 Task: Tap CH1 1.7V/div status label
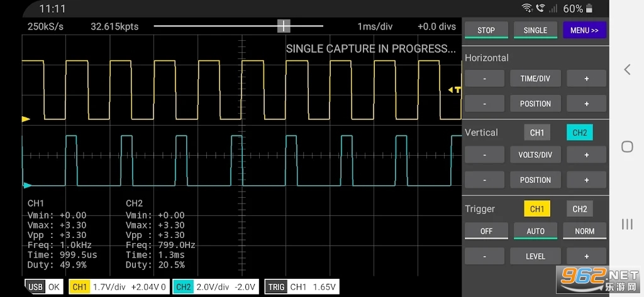(119, 287)
